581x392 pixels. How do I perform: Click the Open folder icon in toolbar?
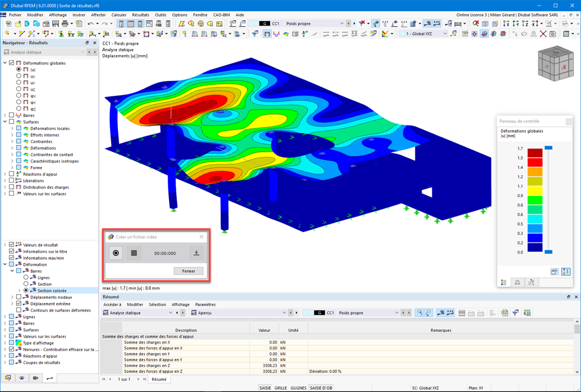click(x=18, y=24)
